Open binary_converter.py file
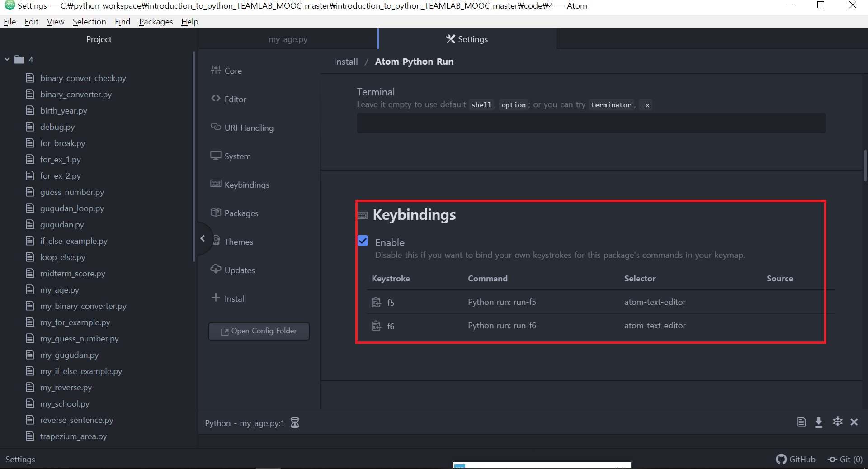 76,95
